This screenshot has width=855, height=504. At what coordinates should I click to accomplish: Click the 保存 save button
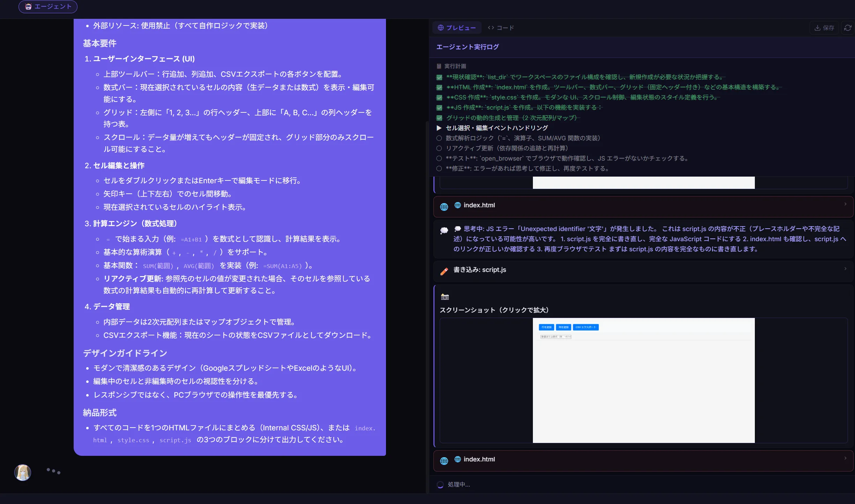[824, 28]
